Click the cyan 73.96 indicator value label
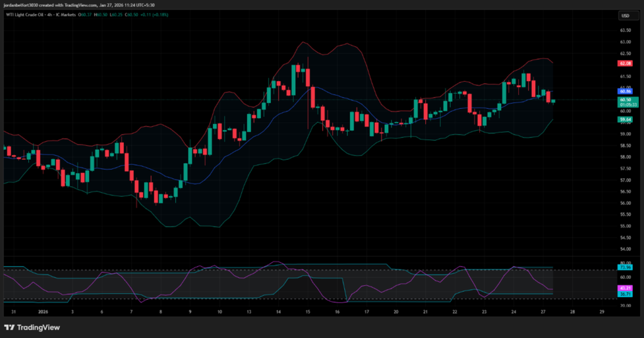Image resolution: width=644 pixels, height=338 pixels. coord(625,268)
